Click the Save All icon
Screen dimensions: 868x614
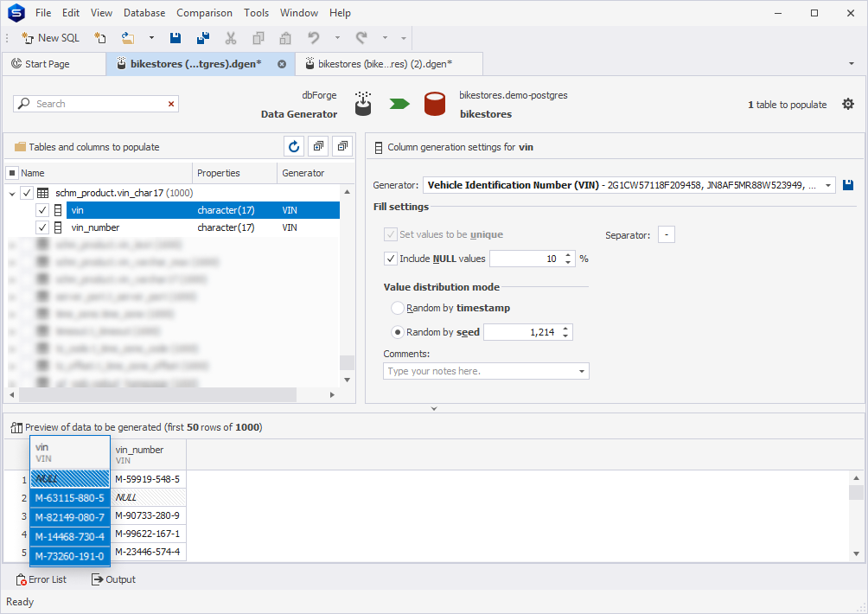coord(202,38)
